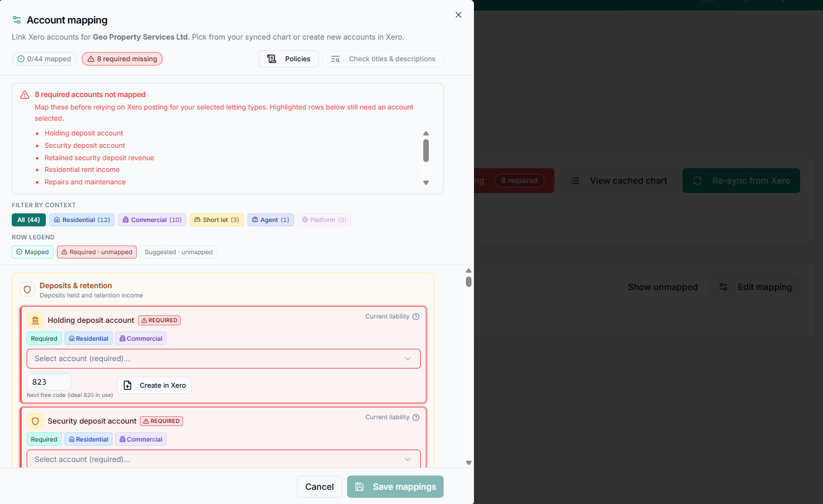This screenshot has height=504, width=823.
Task: Click the Required · unmapped legend chip
Action: pyautogui.click(x=97, y=252)
